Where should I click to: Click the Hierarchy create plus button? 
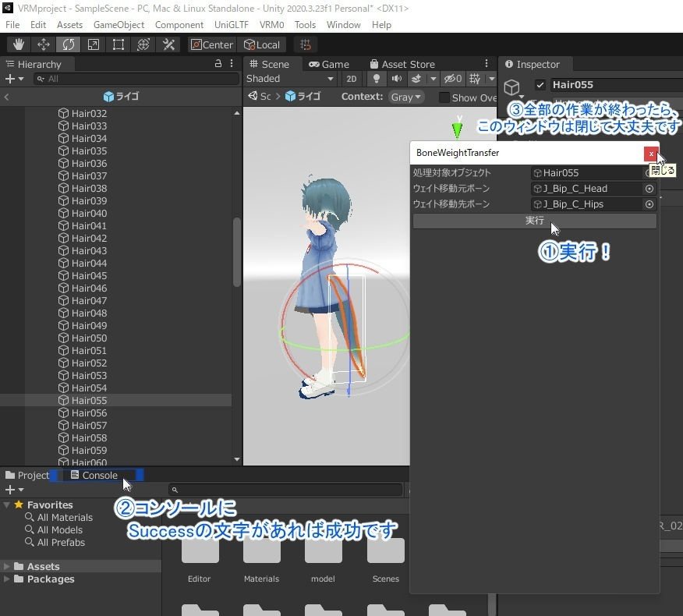(9, 79)
